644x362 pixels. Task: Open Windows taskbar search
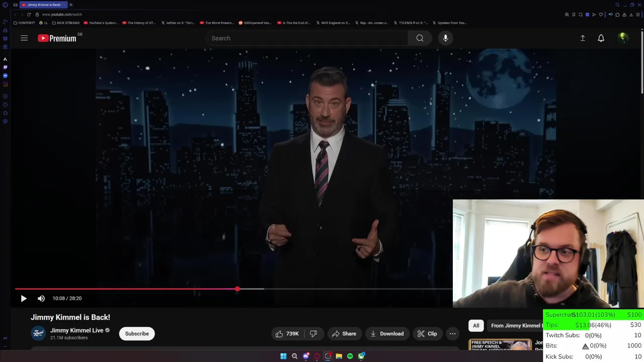tap(294, 356)
